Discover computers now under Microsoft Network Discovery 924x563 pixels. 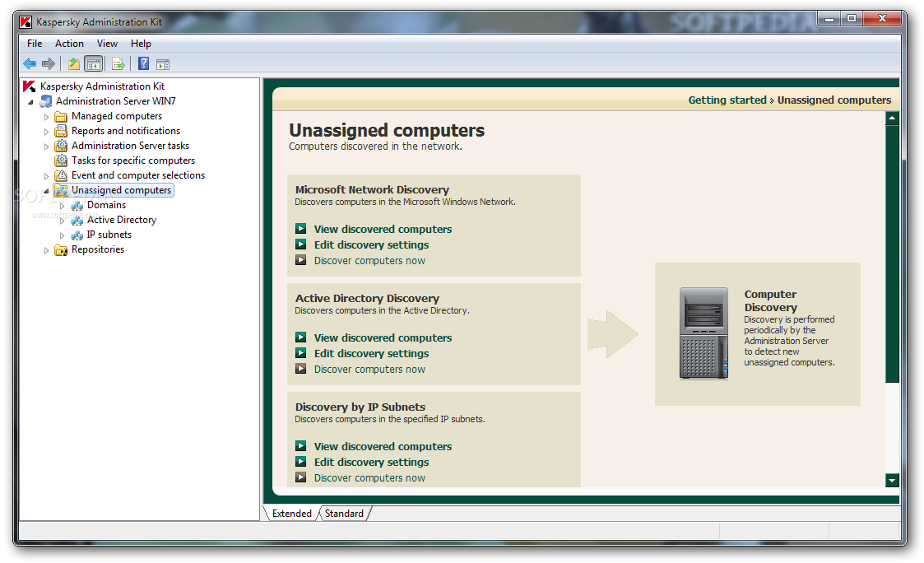[369, 261]
